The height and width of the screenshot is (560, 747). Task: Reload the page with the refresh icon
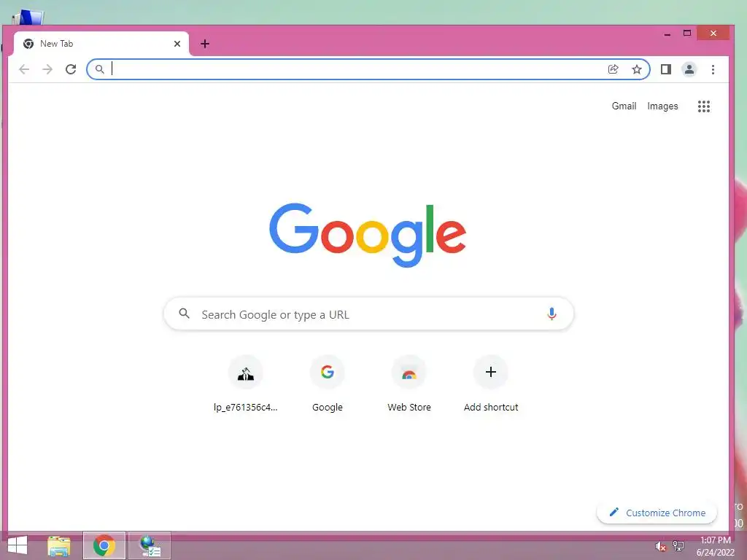[x=71, y=69]
